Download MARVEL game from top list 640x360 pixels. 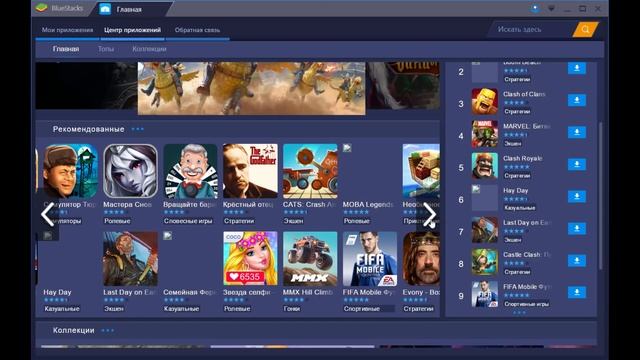point(577,132)
